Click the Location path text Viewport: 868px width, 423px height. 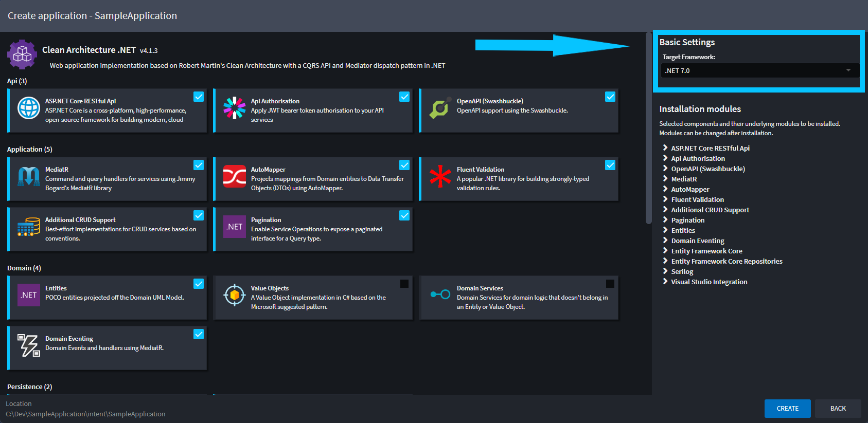point(85,414)
